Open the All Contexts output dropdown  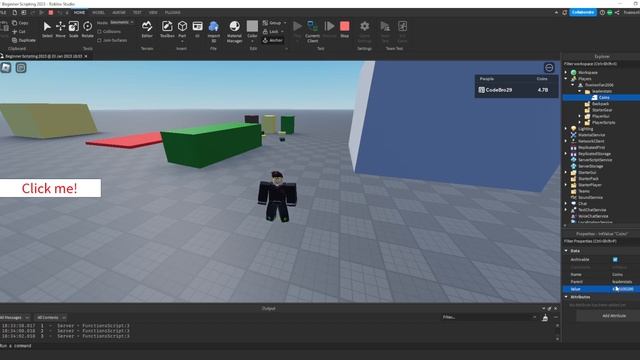point(51,317)
